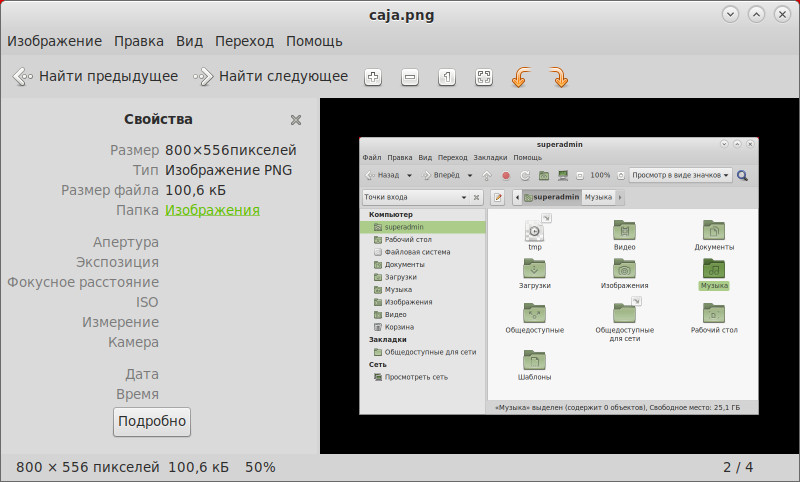Click the 50% zoom level in status bar

click(x=260, y=467)
